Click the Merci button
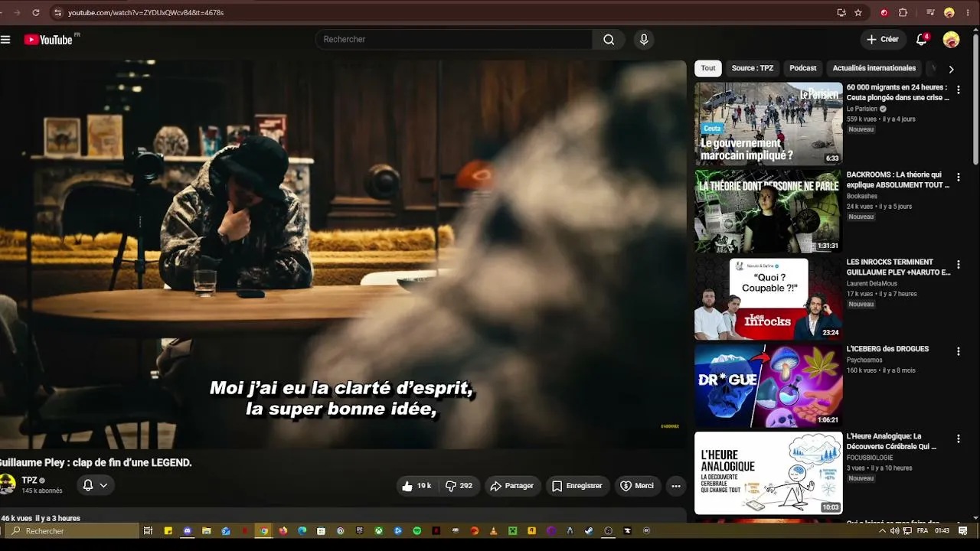Image resolution: width=980 pixels, height=551 pixels. click(637, 486)
